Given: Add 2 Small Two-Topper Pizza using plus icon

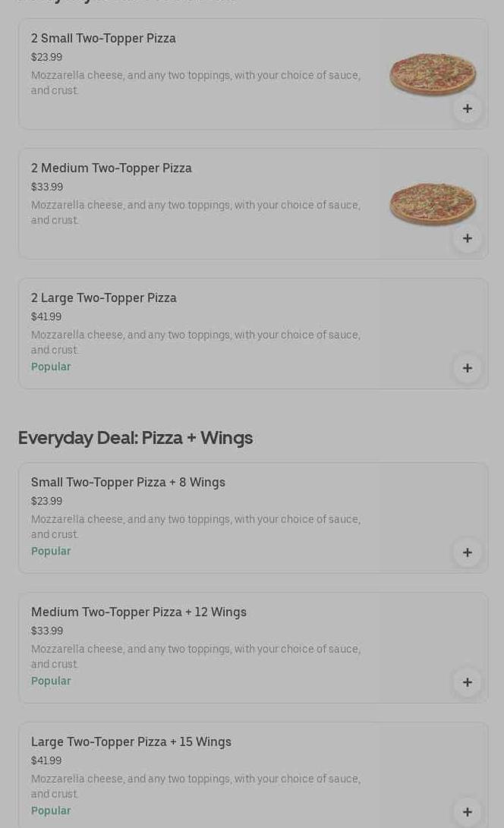Looking at the screenshot, I should coord(467,109).
